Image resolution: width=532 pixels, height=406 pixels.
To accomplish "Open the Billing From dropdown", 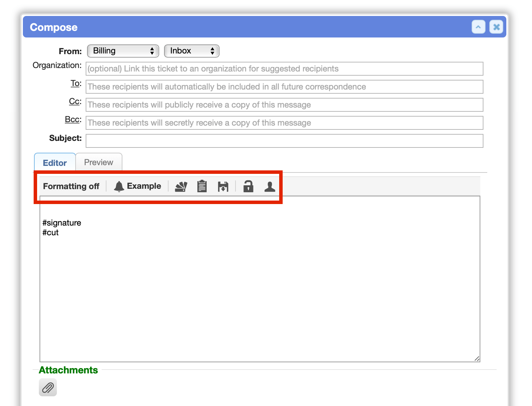I will 123,51.
